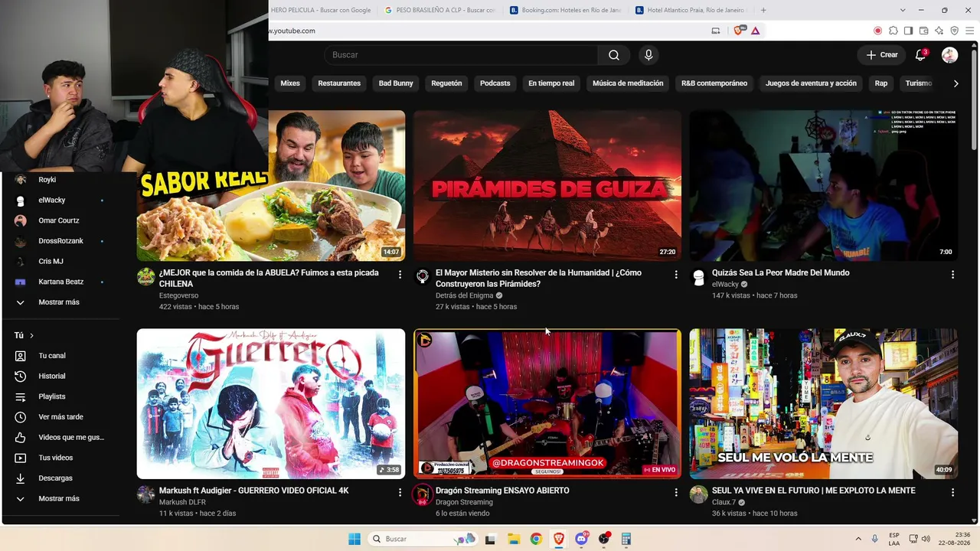Click the red recording extension icon
The height and width of the screenshot is (551, 980).
877,31
